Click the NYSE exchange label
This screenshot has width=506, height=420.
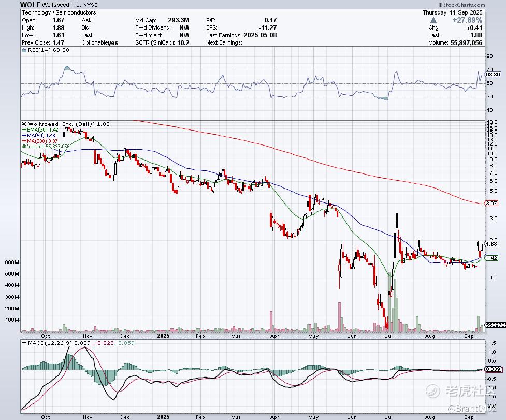[x=90, y=5]
